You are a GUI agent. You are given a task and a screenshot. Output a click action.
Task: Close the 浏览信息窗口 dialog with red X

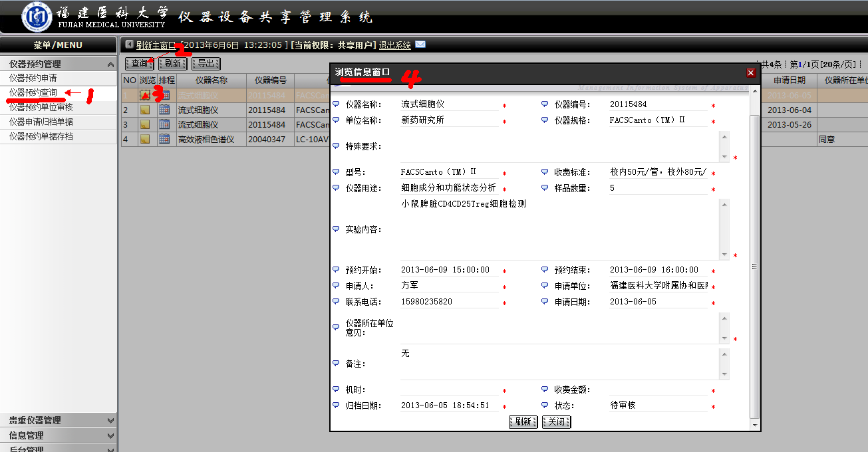[x=750, y=72]
